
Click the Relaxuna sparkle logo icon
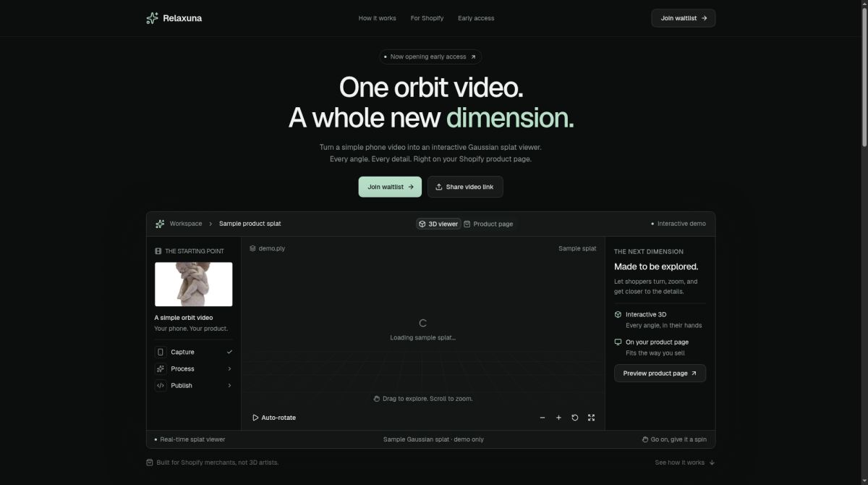tap(152, 18)
